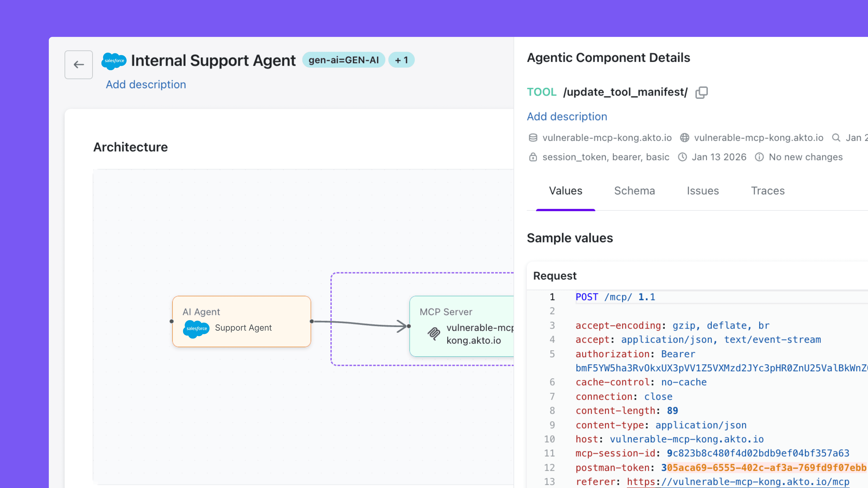Viewport: 868px width, 488px height.
Task: Click the back arrow button
Action: 79,65
